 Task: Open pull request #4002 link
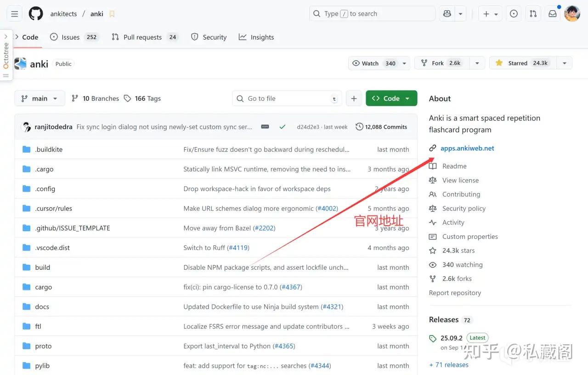(x=327, y=209)
